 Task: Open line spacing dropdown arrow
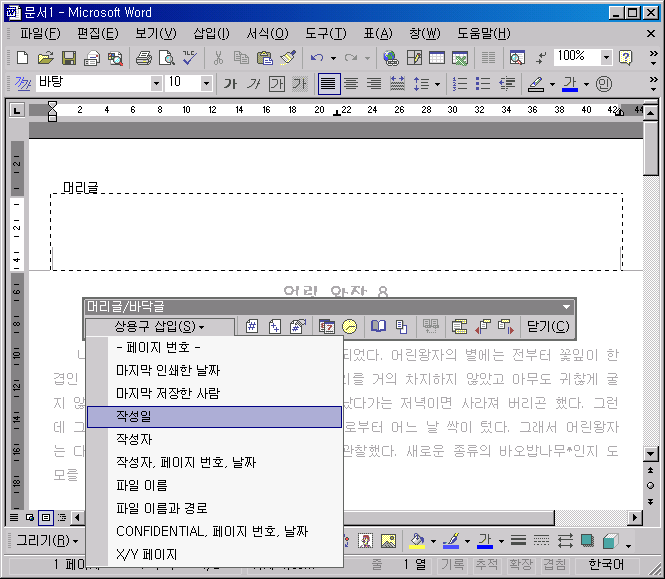[437, 84]
